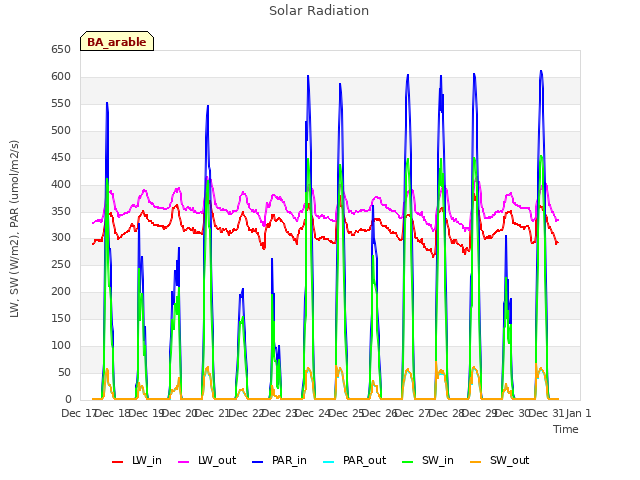Toggle the LW_in legend entry
Viewport: 640px width, 480px height.
click(137, 461)
